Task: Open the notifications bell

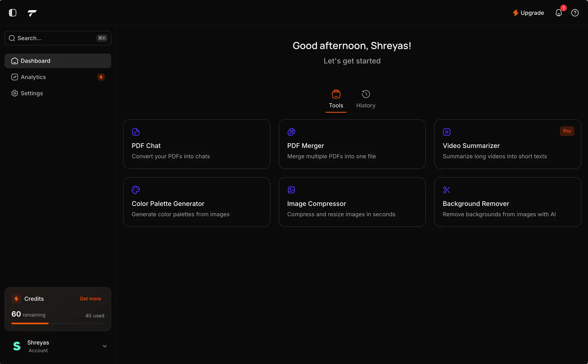Action: (559, 12)
